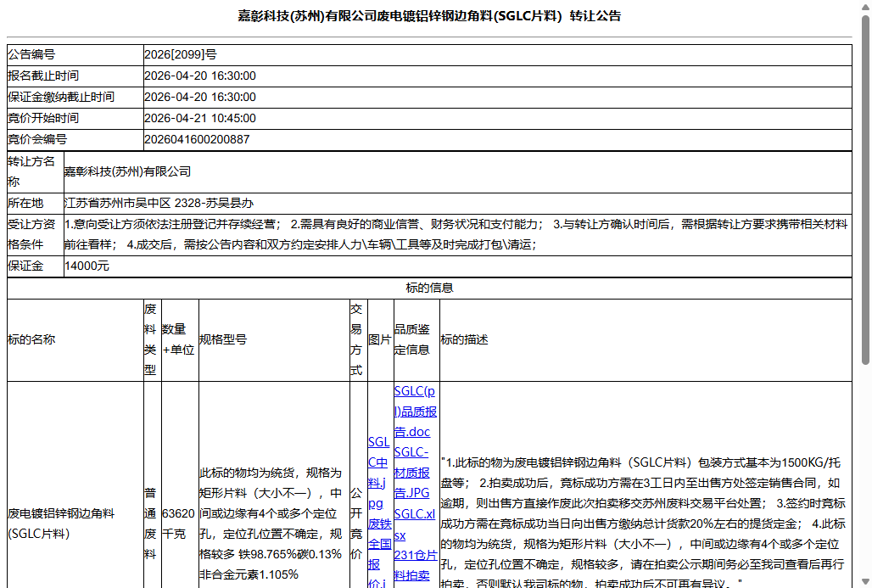Click the quantity cell 63620 千克
Image resolution: width=872 pixels, height=588 pixels.
coord(178,524)
